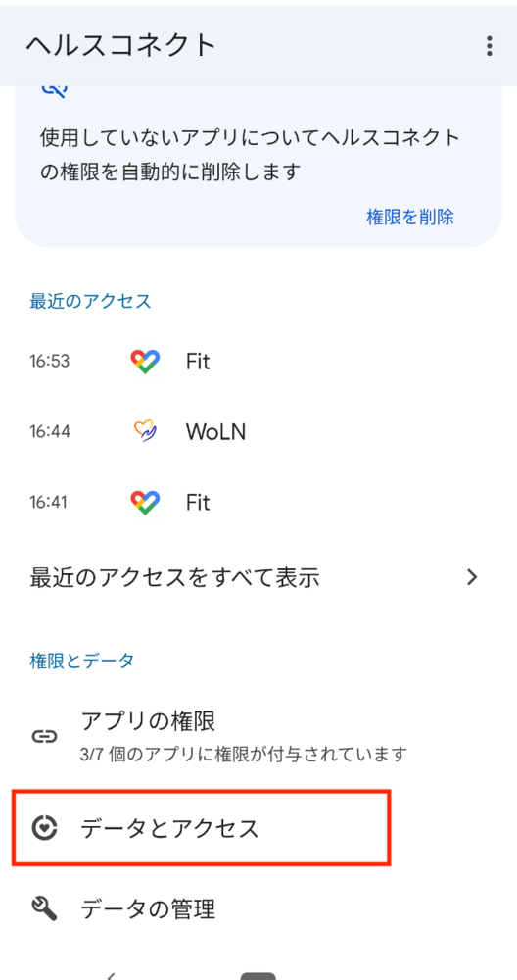The image size is (517, 980).
Task: Click the heart-circle icon beside データとアクセス
Action: (45, 828)
